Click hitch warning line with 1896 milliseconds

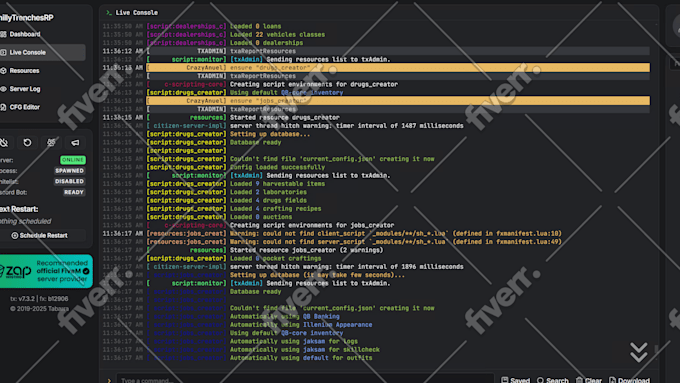click(347, 267)
